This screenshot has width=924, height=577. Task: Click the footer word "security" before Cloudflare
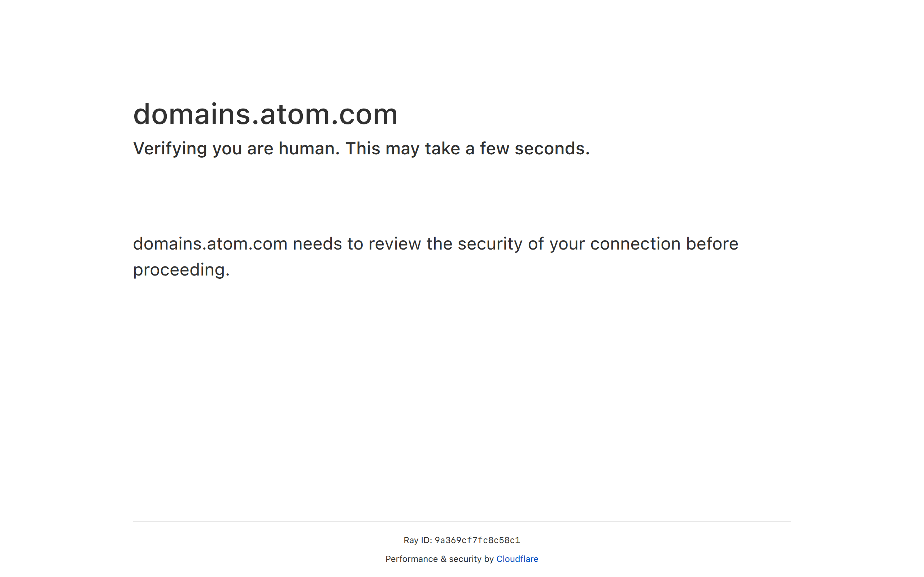point(465,559)
